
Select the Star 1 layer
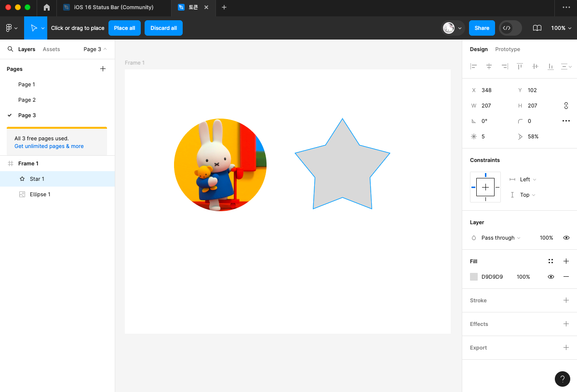coord(57,179)
